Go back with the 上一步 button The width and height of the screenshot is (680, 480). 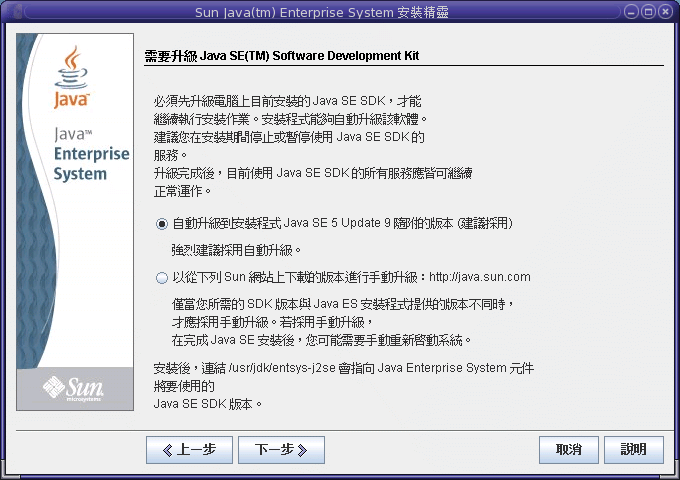190,450
